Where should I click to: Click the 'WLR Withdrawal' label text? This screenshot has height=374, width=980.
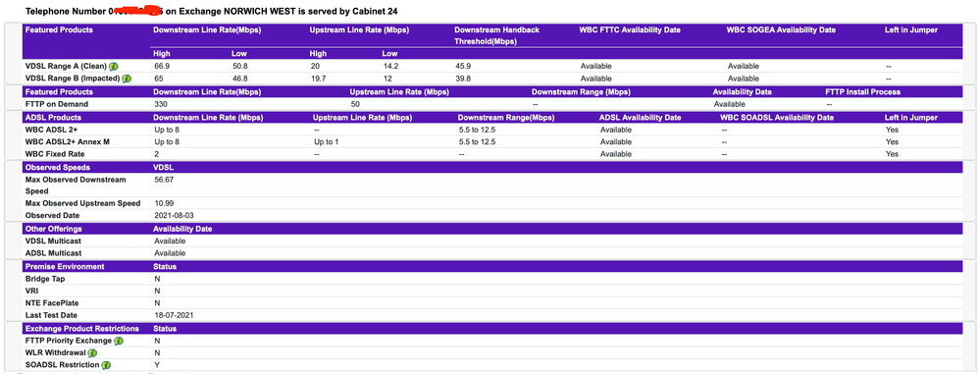55,353
